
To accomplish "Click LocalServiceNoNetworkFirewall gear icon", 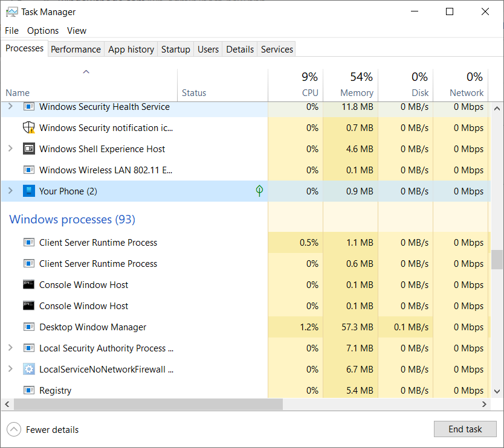I will 29,370.
